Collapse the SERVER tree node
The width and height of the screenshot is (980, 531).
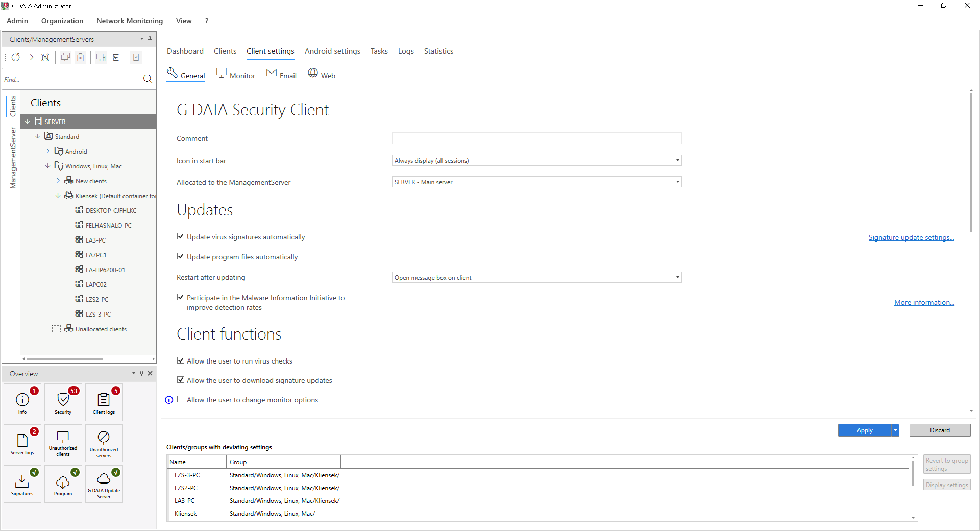(28, 122)
